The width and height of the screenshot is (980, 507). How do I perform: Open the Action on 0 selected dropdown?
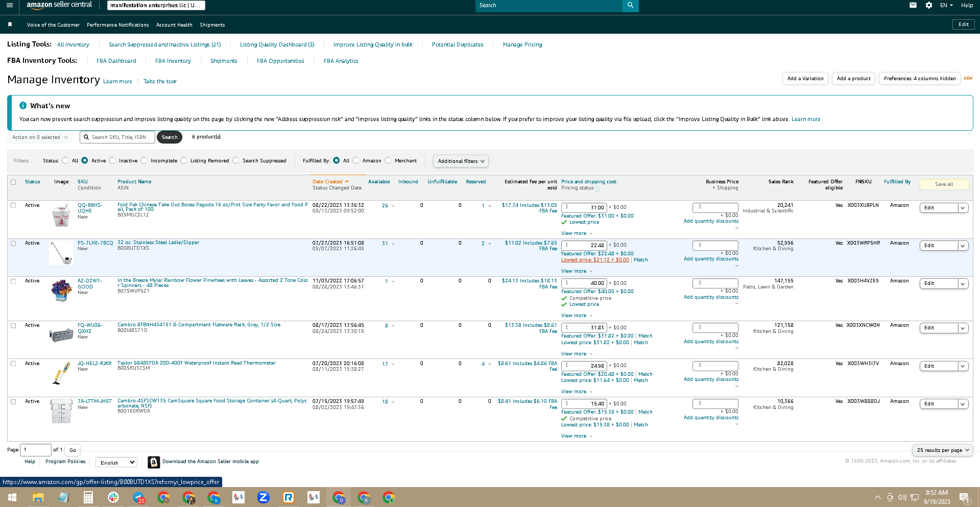pyautogui.click(x=40, y=137)
